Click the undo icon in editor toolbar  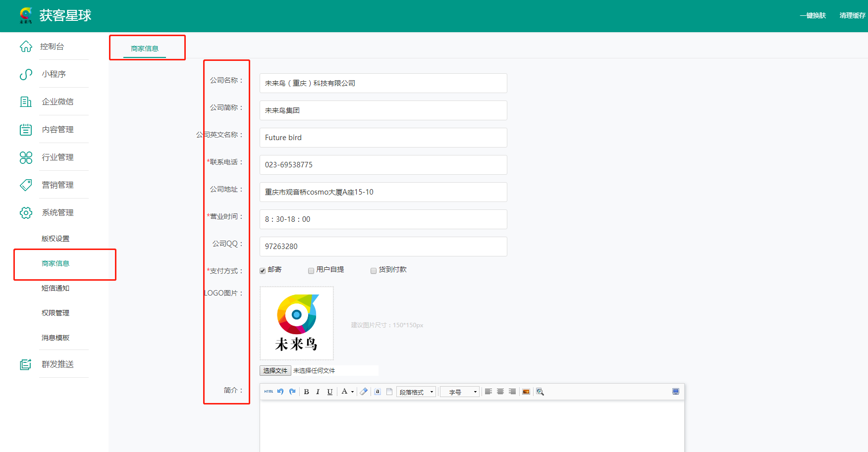[x=280, y=392]
